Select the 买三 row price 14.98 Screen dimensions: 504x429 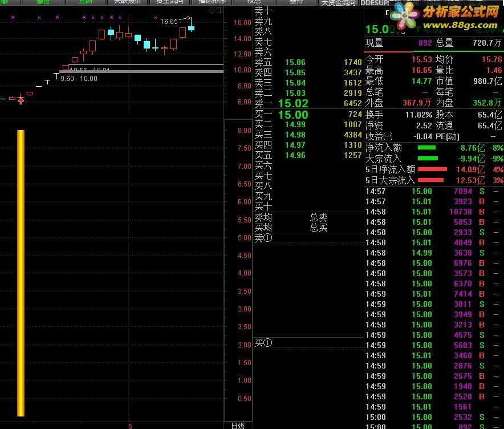coord(295,135)
